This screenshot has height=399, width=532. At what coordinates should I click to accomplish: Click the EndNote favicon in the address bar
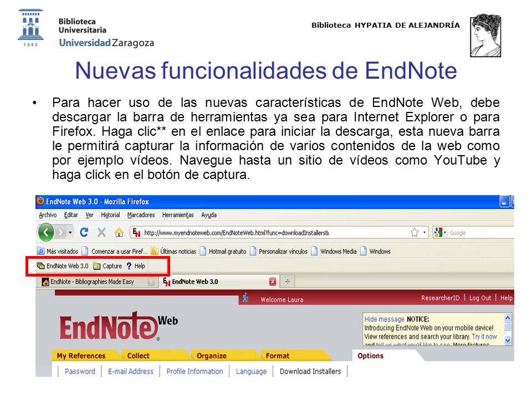tap(136, 233)
